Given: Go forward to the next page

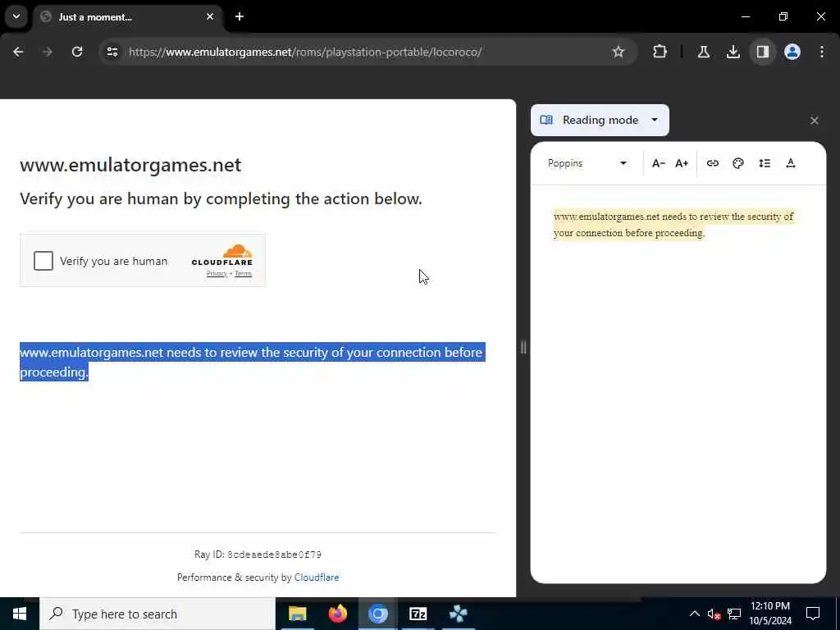Looking at the screenshot, I should (x=47, y=52).
